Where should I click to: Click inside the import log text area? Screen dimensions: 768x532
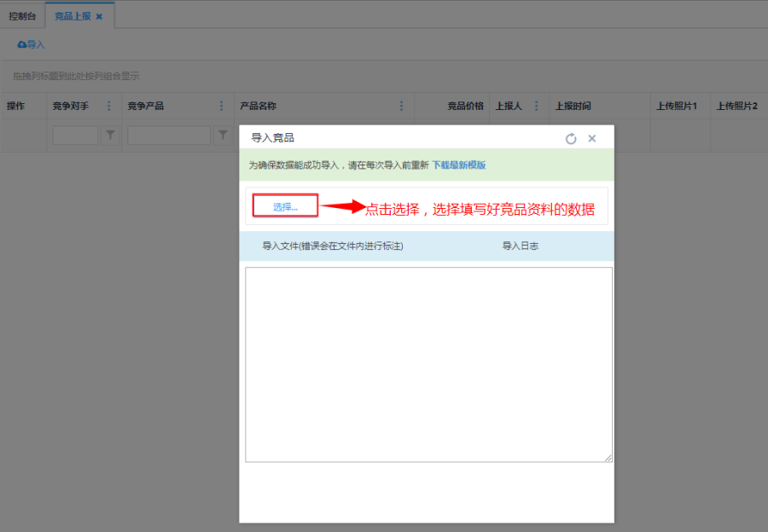click(428, 364)
